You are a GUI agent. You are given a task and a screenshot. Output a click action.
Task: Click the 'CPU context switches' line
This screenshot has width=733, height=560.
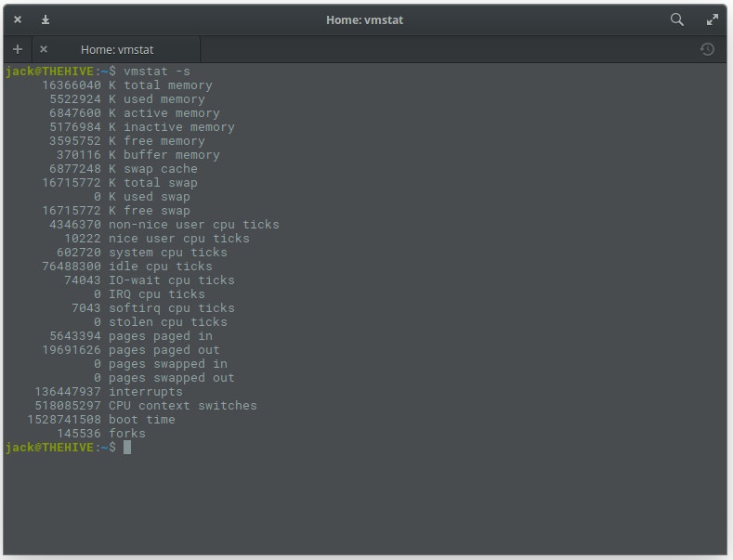tap(182, 406)
